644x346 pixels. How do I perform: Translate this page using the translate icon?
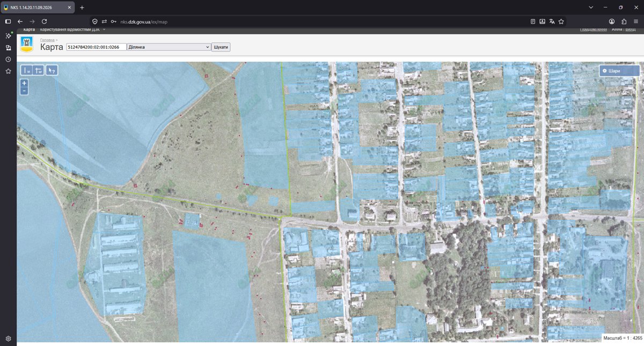[x=552, y=21]
